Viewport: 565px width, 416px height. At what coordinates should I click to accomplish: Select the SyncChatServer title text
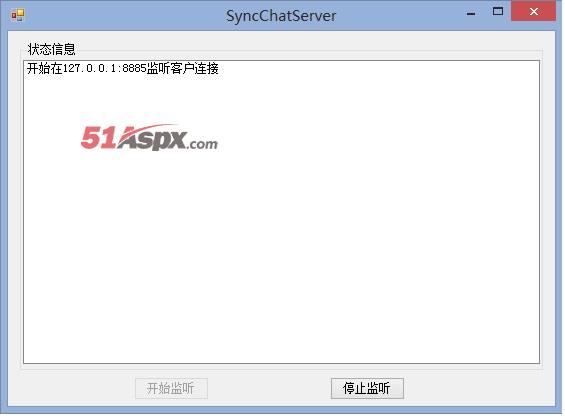coord(281,16)
